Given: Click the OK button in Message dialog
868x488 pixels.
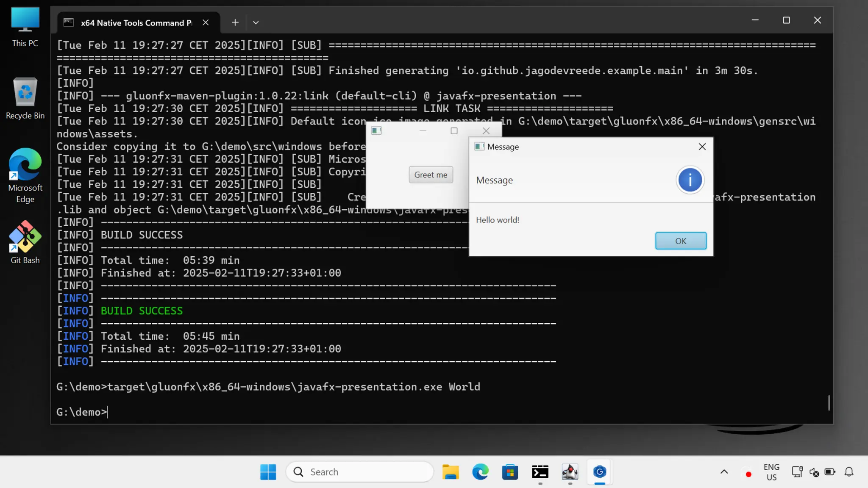Looking at the screenshot, I should coord(680,241).
